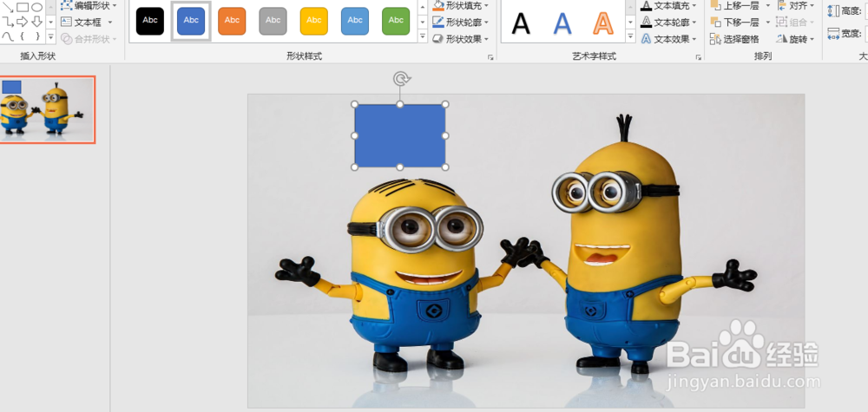Pick the rectangle shape from the shape gallery
868x412 pixels.
point(23,7)
